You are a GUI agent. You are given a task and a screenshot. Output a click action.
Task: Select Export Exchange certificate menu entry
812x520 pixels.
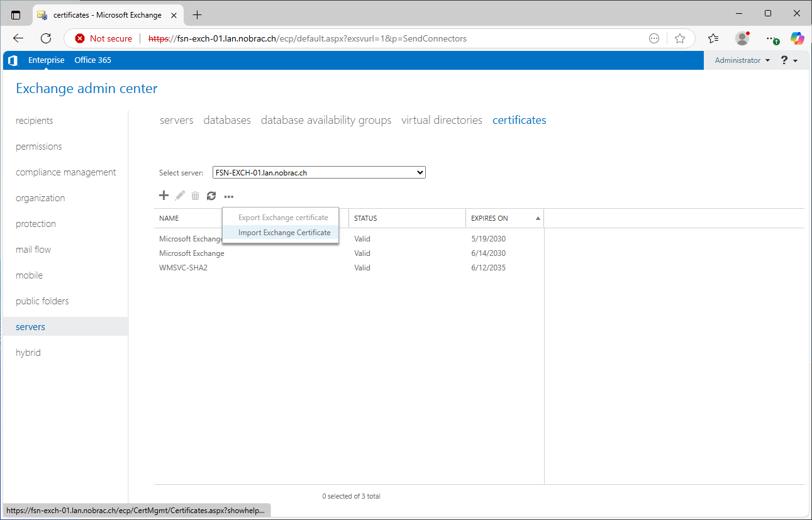(281, 218)
